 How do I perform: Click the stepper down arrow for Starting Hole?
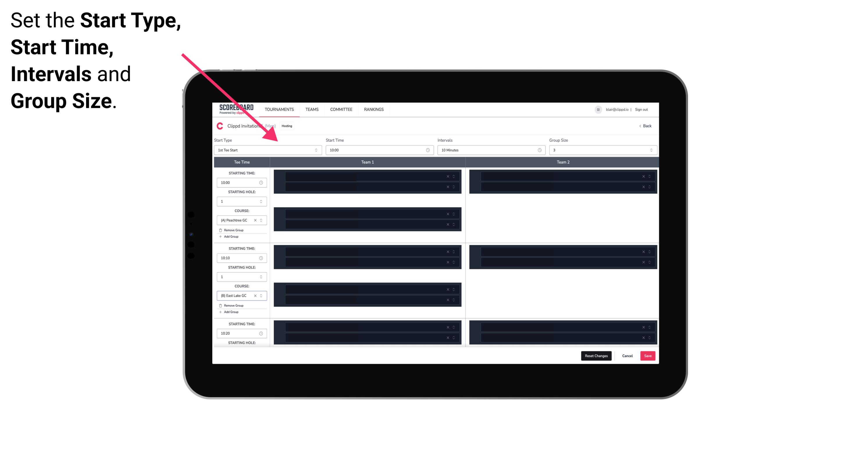261,202
